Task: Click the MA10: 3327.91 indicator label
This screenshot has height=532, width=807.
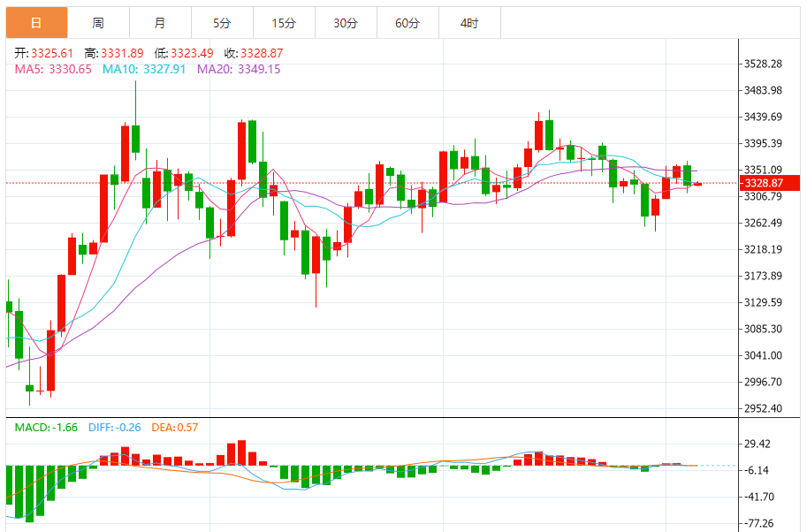Action: 144,69
